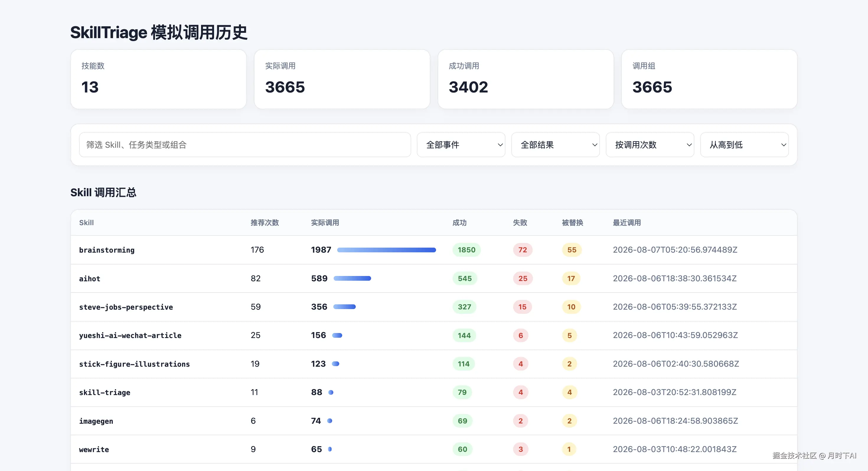Click aihot's actual call count 589

tap(319, 278)
